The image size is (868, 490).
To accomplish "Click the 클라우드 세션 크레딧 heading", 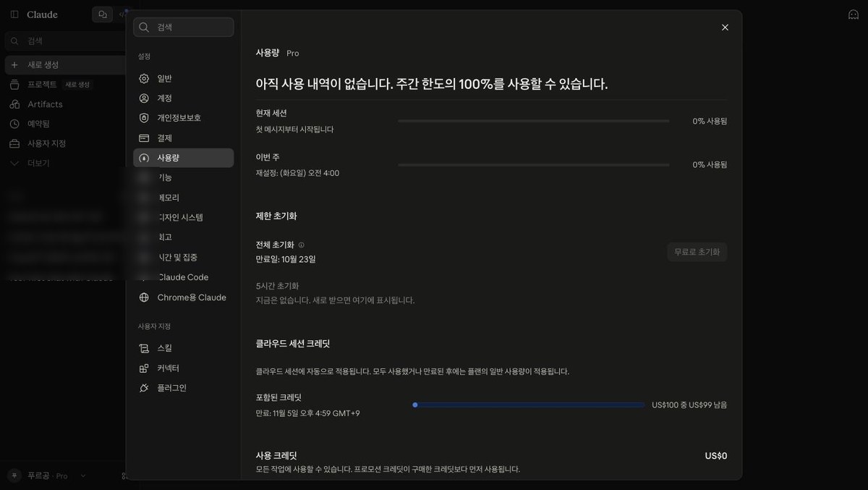I will click(x=293, y=344).
